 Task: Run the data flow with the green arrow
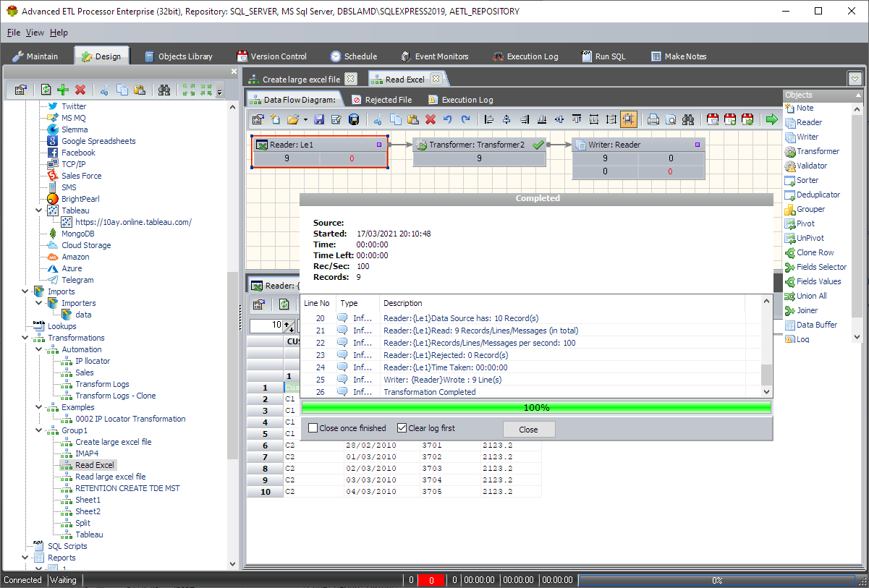tap(771, 119)
